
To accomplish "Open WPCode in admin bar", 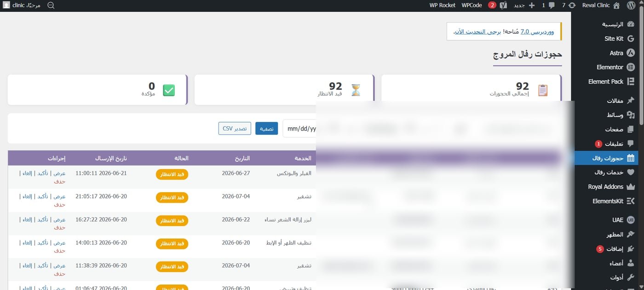I will [x=472, y=6].
